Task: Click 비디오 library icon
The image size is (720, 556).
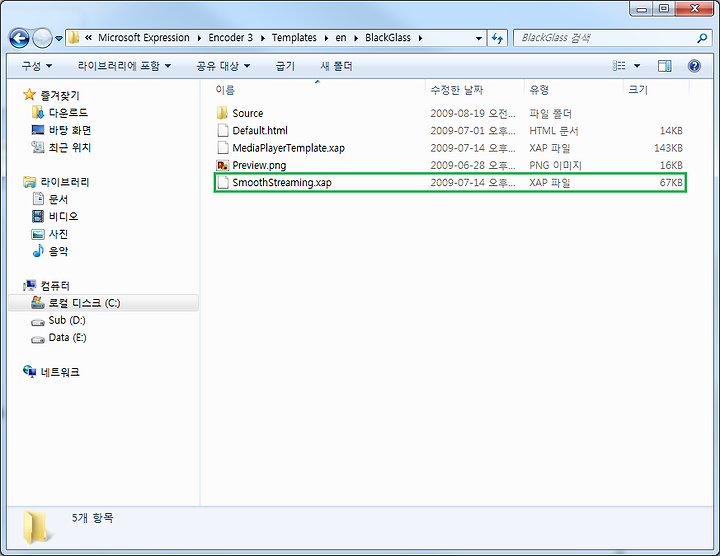Action: point(38,216)
